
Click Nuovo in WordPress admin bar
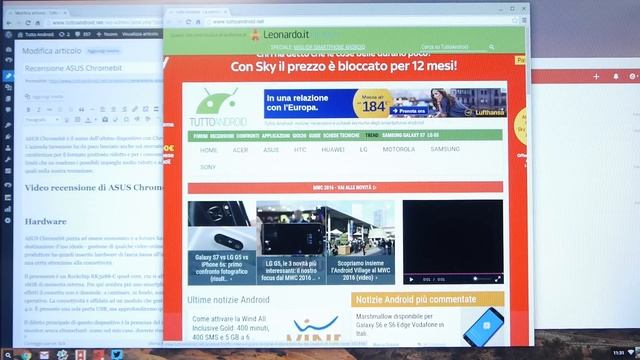pyautogui.click(x=107, y=34)
